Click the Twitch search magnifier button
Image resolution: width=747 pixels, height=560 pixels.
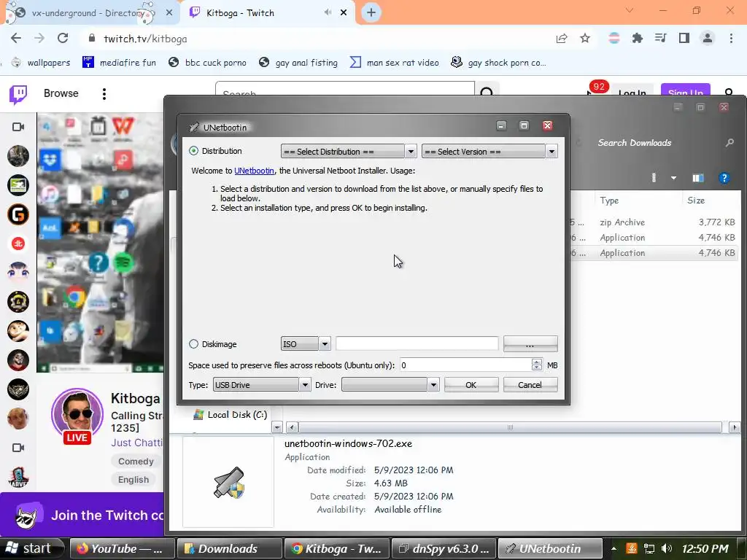tap(487, 90)
